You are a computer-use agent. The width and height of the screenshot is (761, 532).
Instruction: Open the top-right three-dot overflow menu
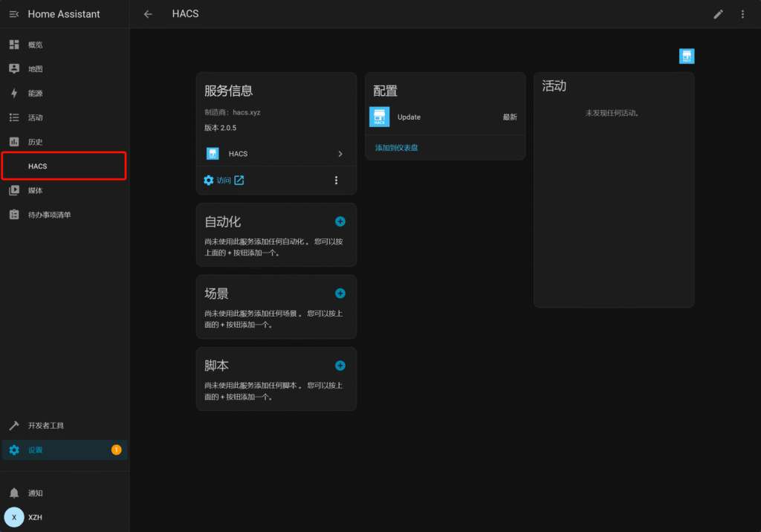[x=742, y=14]
